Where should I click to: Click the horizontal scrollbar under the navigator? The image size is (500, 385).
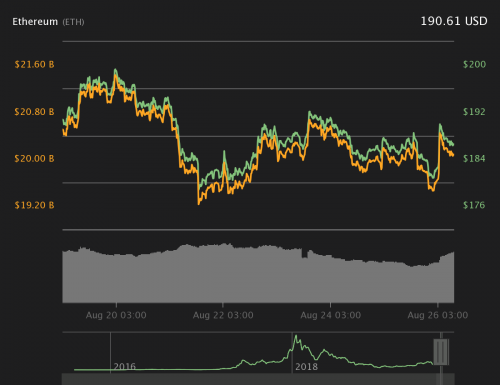coord(258,379)
